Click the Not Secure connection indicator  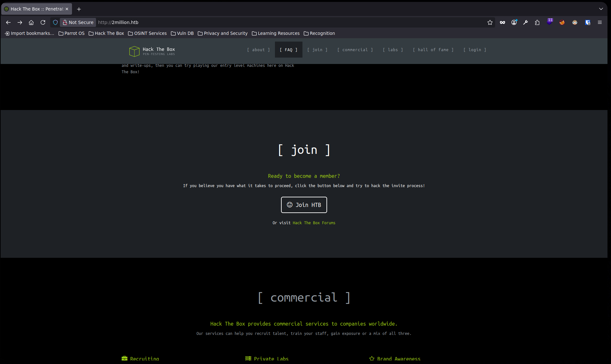pos(78,22)
